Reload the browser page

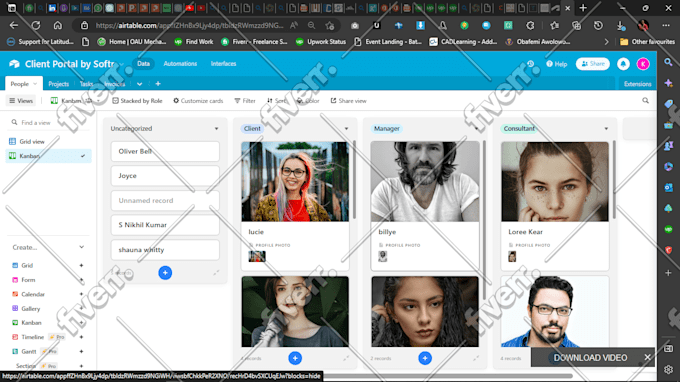(x=36, y=26)
